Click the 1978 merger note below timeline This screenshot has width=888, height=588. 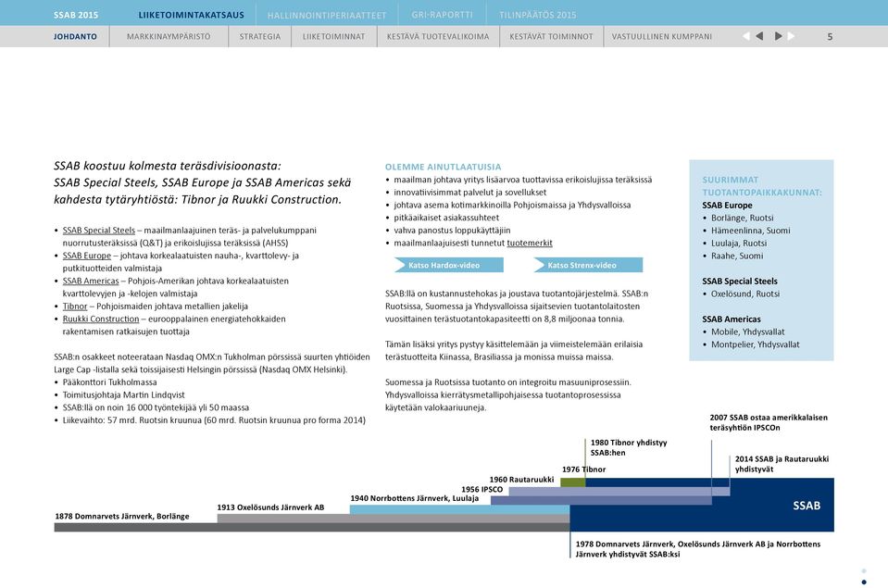[698, 549]
